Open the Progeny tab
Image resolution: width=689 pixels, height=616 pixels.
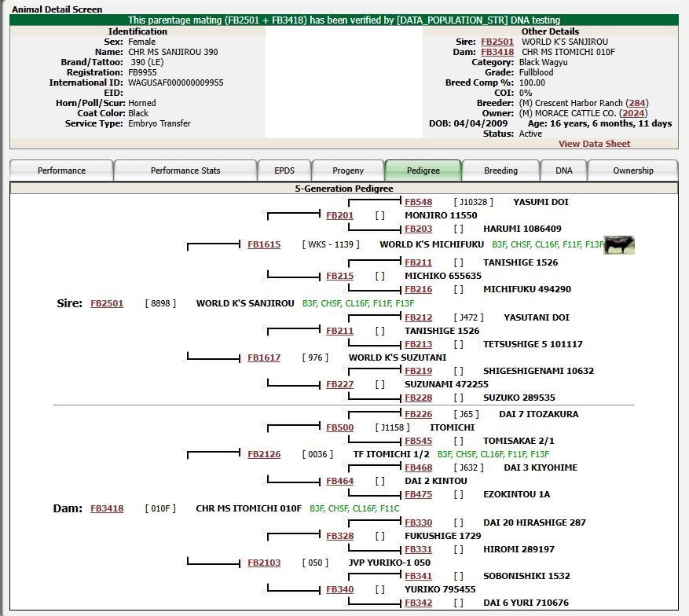click(348, 170)
